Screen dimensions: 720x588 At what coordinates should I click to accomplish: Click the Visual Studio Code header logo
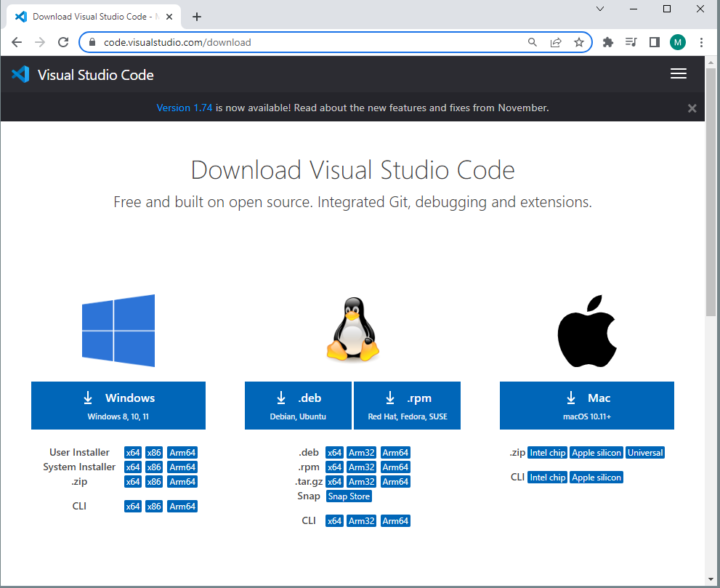click(x=83, y=74)
